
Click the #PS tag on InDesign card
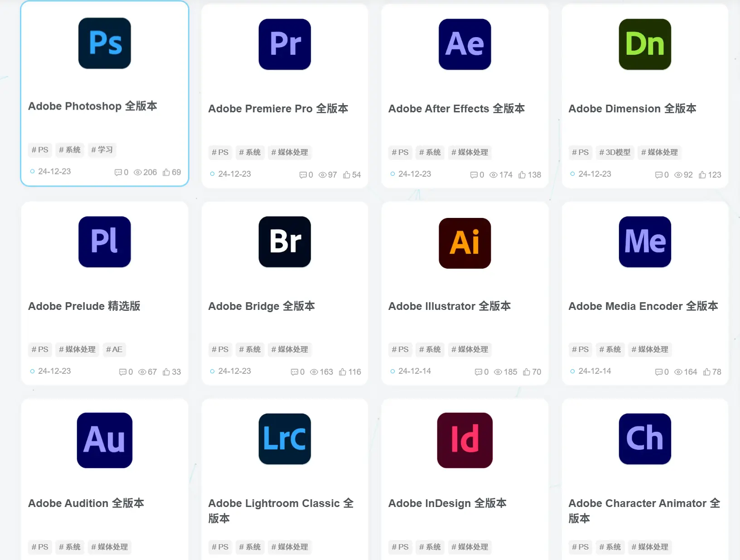[x=400, y=547]
